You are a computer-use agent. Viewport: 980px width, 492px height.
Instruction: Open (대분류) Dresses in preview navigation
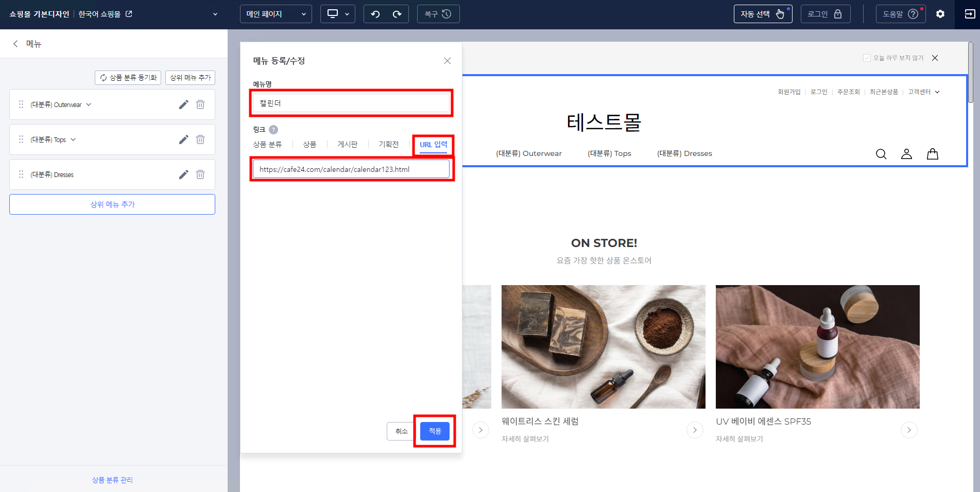[x=684, y=153]
